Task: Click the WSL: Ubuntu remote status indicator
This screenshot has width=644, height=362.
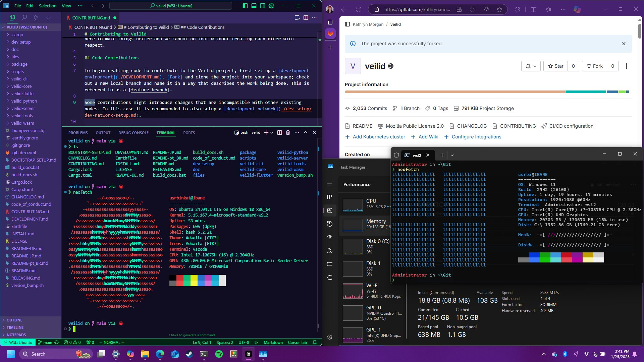Action: (x=17, y=342)
